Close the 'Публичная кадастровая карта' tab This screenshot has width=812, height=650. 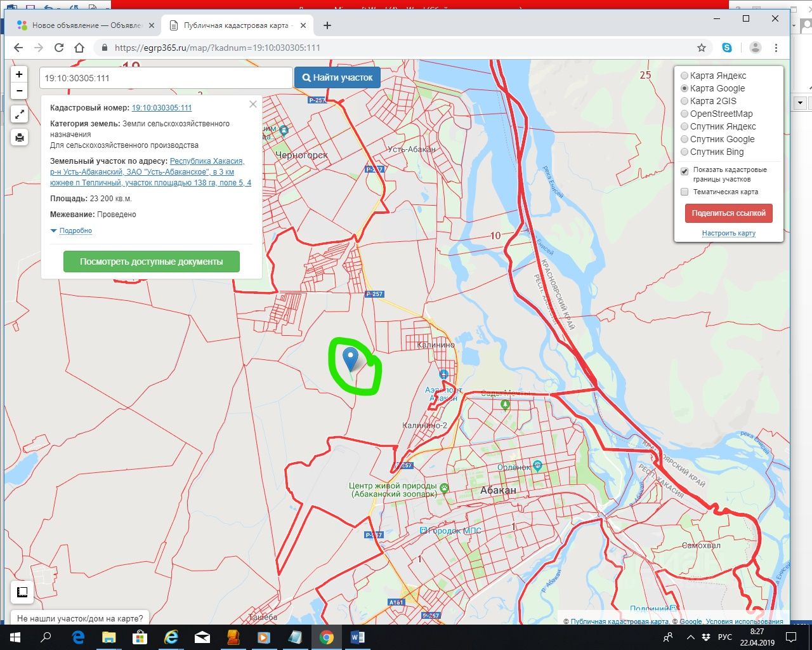tap(303, 25)
